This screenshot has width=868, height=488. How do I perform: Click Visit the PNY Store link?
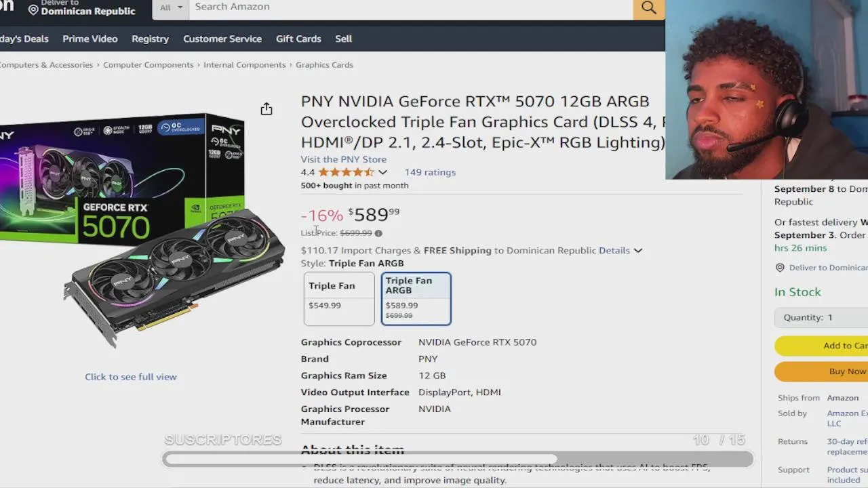tap(344, 159)
